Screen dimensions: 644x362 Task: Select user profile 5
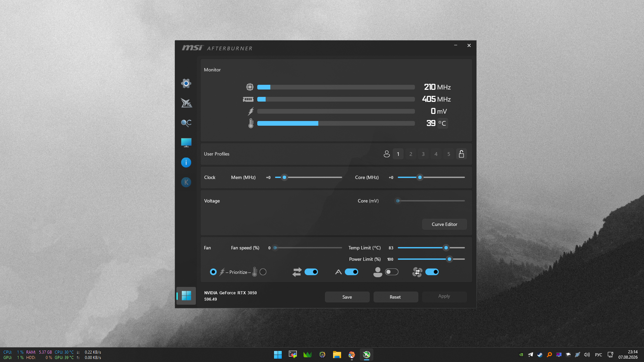click(449, 154)
